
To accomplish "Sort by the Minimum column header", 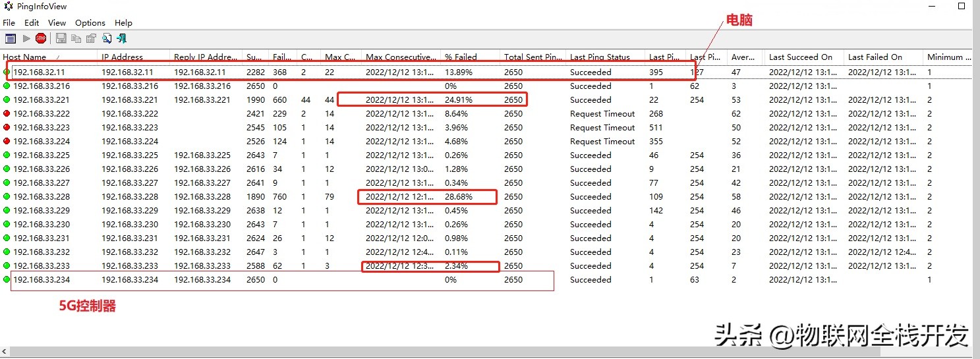I will pos(948,57).
